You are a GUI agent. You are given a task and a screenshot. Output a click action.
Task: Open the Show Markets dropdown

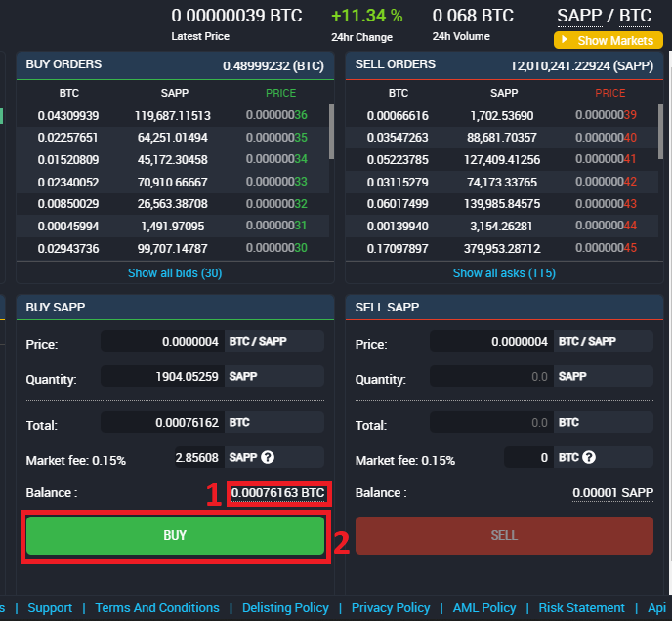(x=608, y=41)
